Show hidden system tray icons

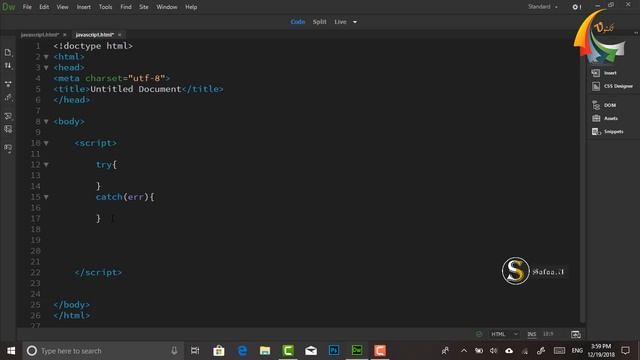[464, 351]
